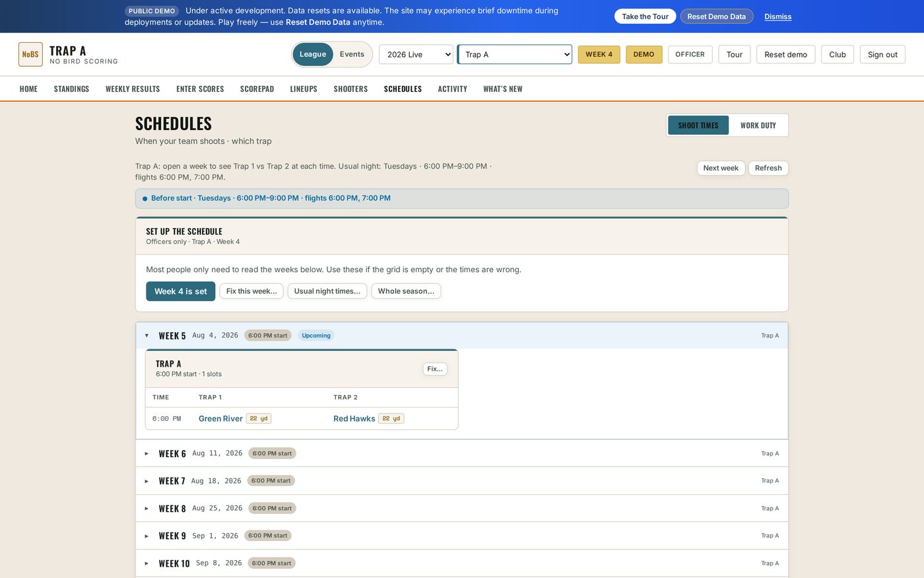Open Whole season… option

[x=406, y=291]
